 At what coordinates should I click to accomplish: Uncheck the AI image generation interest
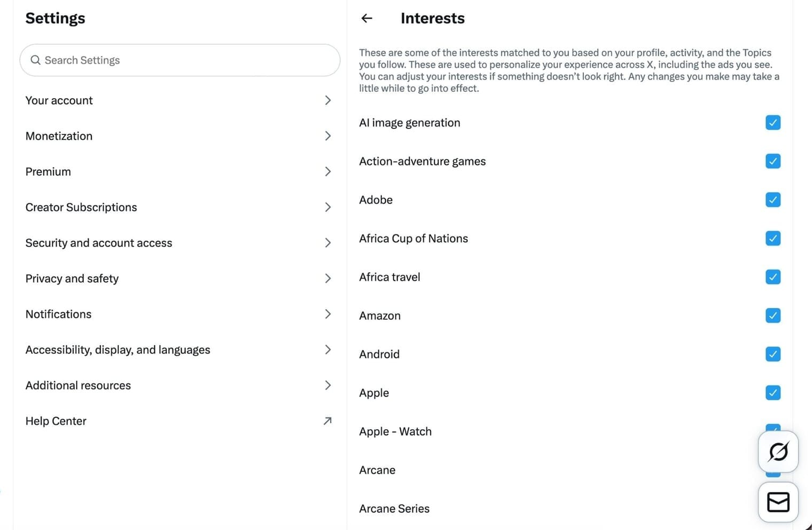pyautogui.click(x=772, y=122)
